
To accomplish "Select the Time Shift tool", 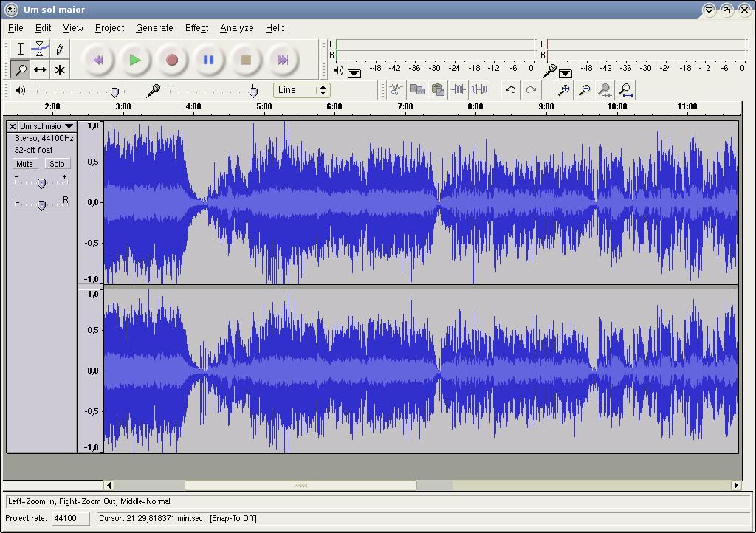I will pos(40,70).
